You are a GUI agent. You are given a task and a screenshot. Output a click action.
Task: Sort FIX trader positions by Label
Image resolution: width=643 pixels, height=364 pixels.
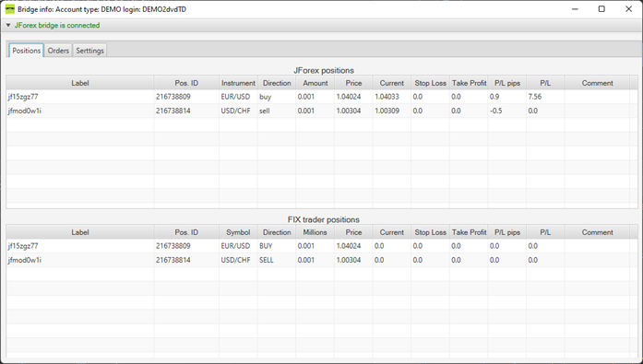click(80, 232)
